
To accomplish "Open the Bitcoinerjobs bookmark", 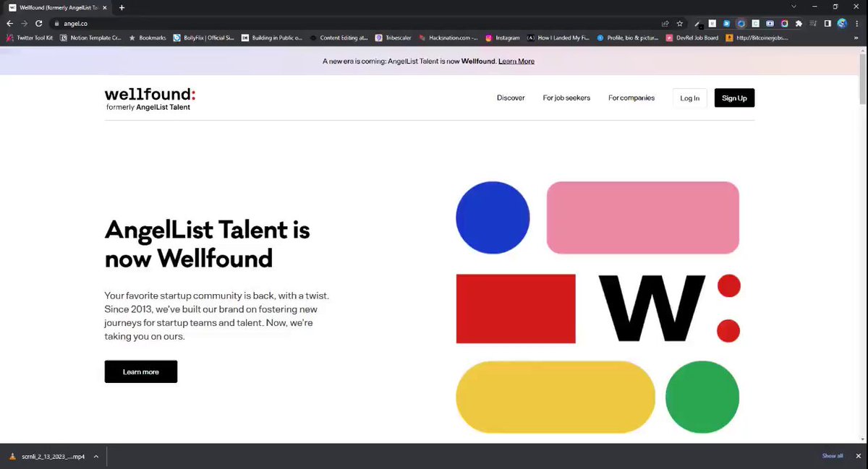I will (x=757, y=38).
